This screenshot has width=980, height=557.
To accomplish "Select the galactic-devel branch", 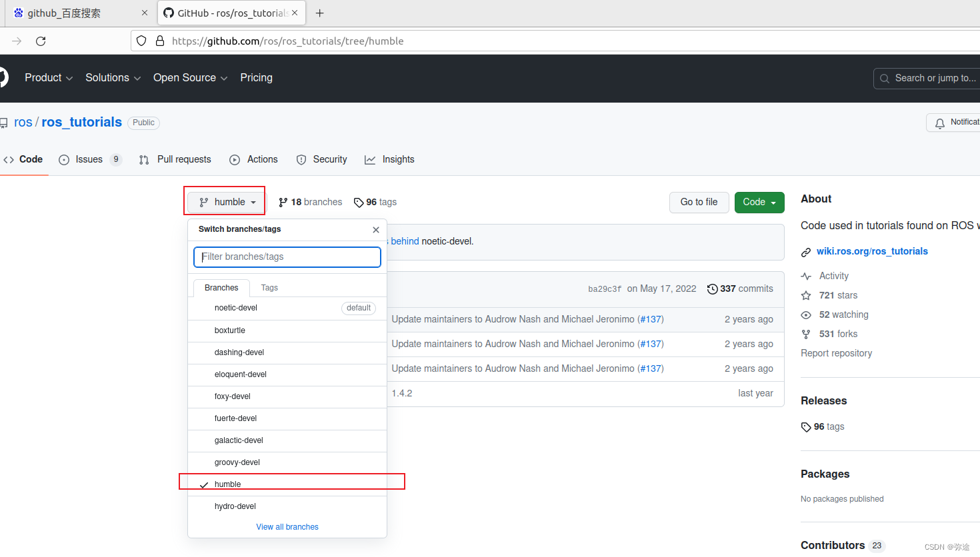I will [287, 440].
